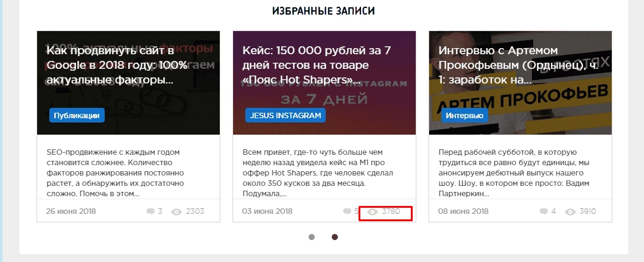Open article Как продвинуть сайт в Google
Viewport: 644px width, 262px height.
pyautogui.click(x=117, y=65)
